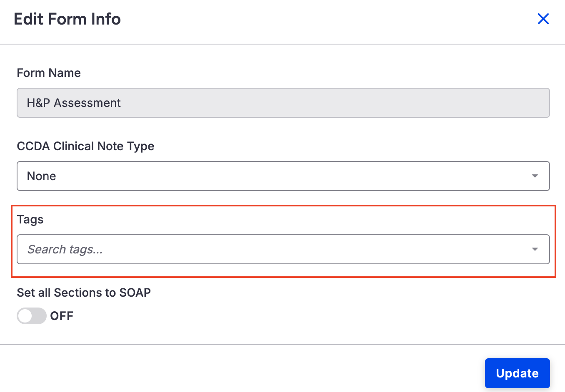Click the arrow beside the None value
Viewport: 565px width, 392px height.
tap(535, 176)
